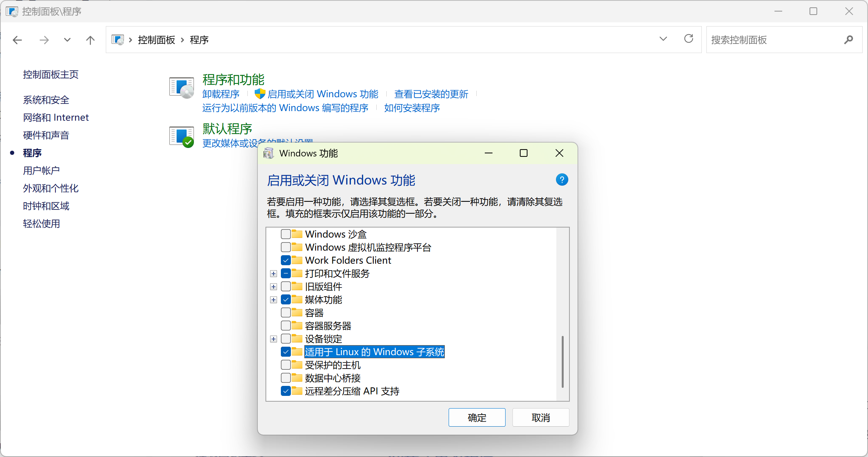This screenshot has width=868, height=457.
Task: Uncheck 适用于 Linux 的 Windows 子系统
Action: [285, 352]
